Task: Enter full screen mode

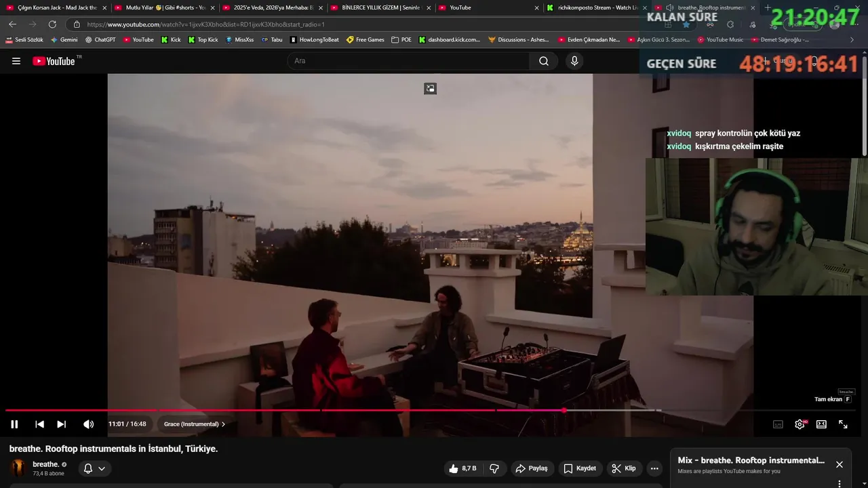Action: [843, 424]
